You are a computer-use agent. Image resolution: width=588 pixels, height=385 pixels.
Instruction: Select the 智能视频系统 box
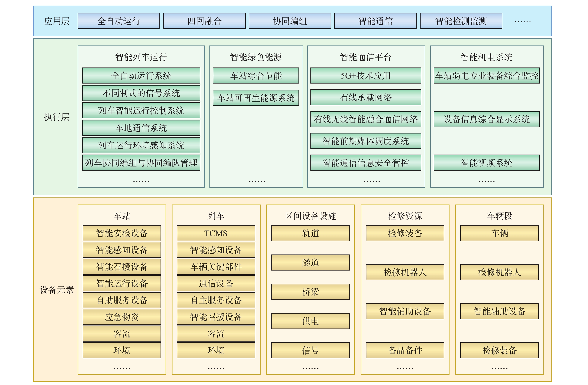(x=486, y=163)
